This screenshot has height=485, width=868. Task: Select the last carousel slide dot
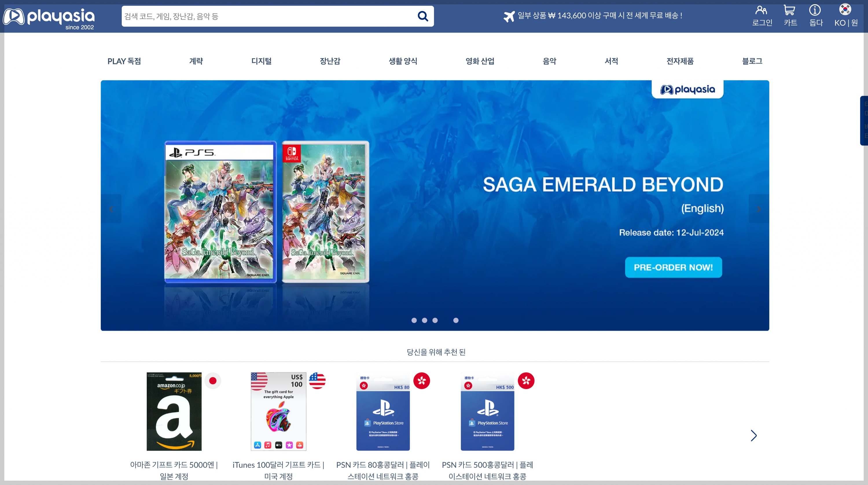click(x=456, y=321)
